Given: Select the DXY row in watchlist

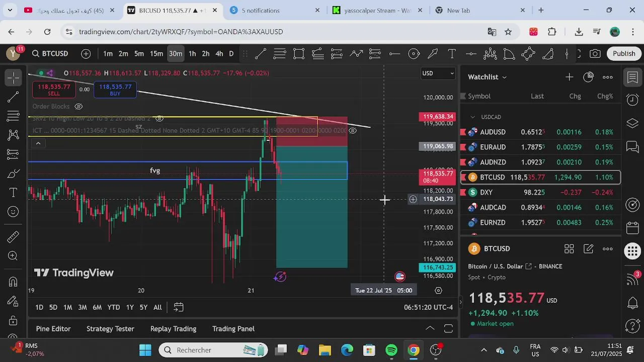Looking at the screenshot, I should (x=540, y=193).
